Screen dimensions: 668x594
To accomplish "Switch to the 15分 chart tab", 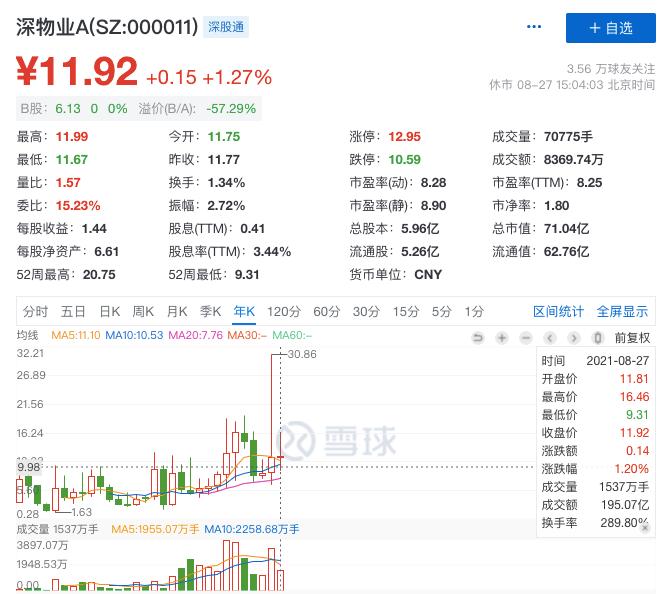I will (406, 311).
